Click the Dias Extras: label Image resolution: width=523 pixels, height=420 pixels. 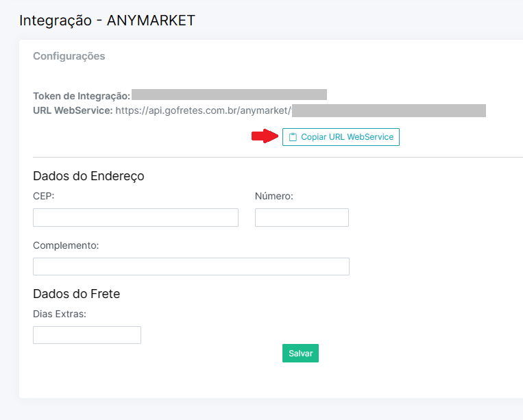point(60,314)
